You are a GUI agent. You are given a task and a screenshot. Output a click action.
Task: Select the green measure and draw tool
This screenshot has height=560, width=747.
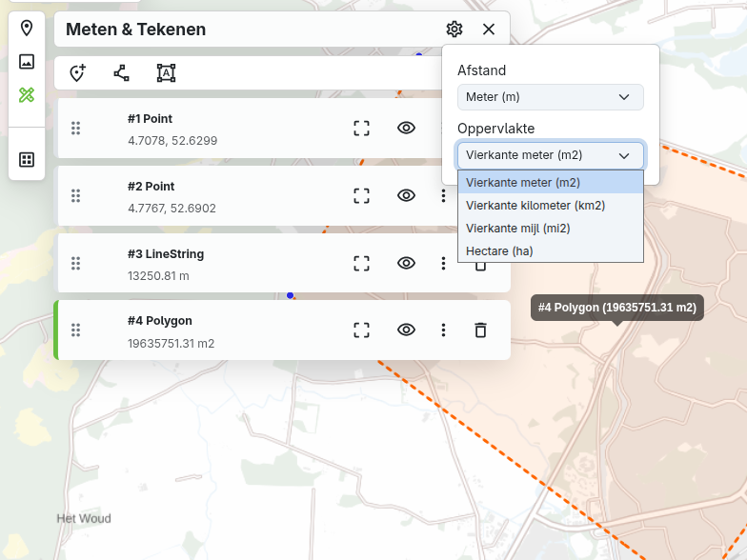point(27,95)
